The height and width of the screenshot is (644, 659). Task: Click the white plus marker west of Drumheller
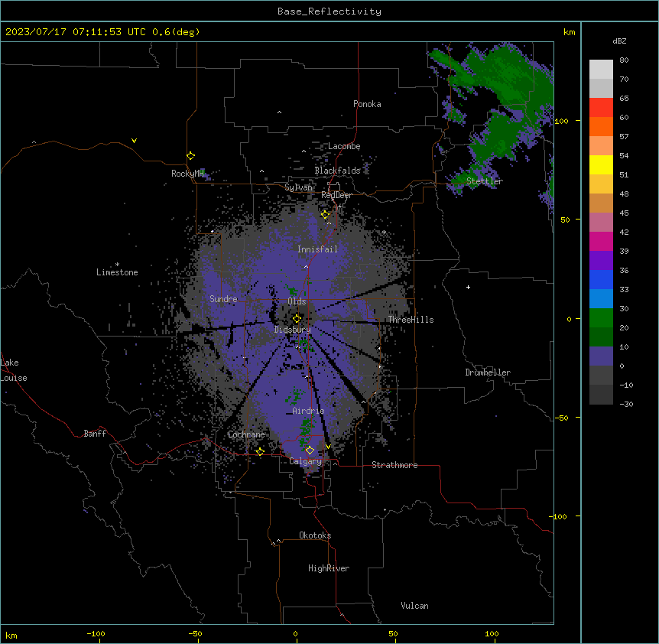pyautogui.click(x=468, y=287)
